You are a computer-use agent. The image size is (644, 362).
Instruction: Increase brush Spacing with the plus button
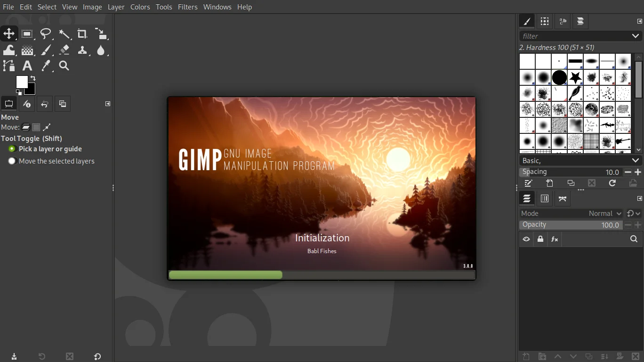tap(638, 172)
